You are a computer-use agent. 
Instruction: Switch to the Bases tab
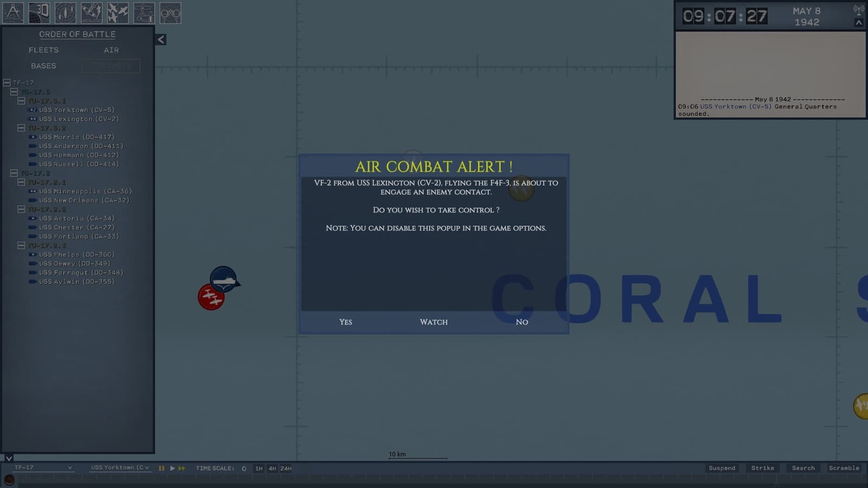click(43, 66)
